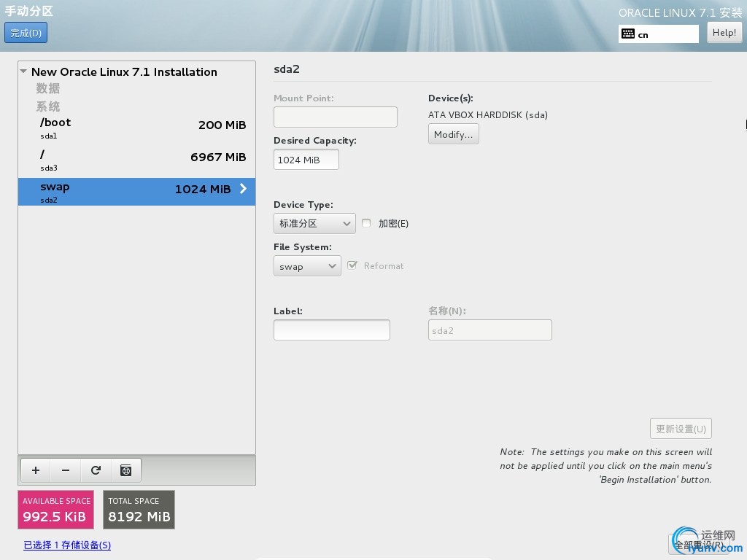Click the 更新设置(U) update settings button
This screenshot has width=747, height=560.
tap(681, 429)
